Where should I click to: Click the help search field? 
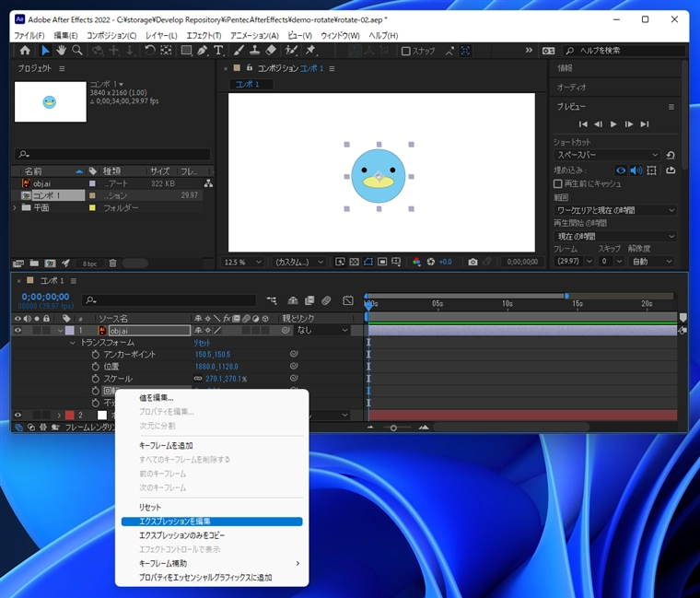(624, 51)
